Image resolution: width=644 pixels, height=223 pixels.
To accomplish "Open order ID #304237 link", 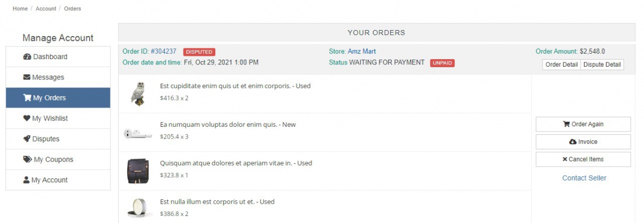I will (x=163, y=52).
